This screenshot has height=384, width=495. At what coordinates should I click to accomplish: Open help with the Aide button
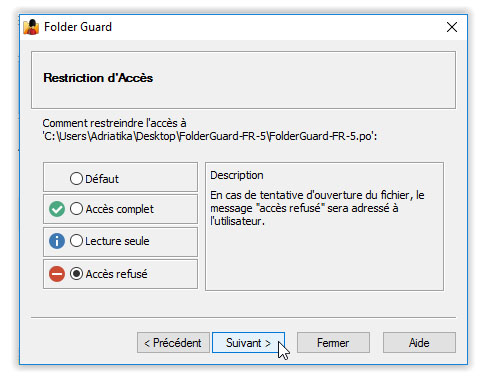click(x=419, y=343)
